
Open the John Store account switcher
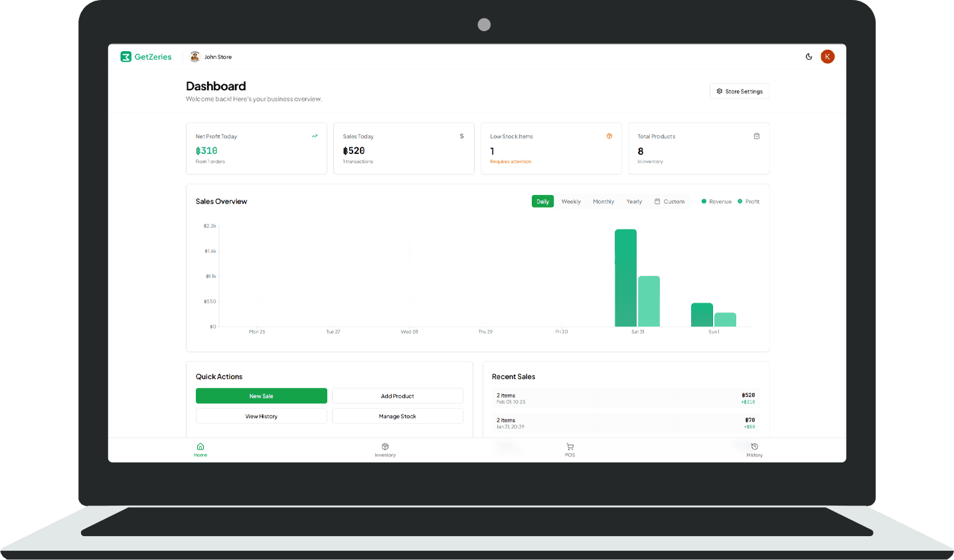point(211,56)
